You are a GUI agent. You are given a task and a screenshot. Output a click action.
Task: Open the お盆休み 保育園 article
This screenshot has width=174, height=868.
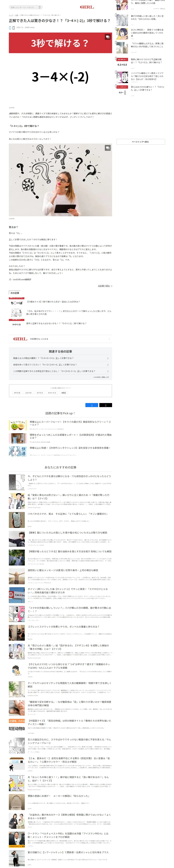point(69,817)
